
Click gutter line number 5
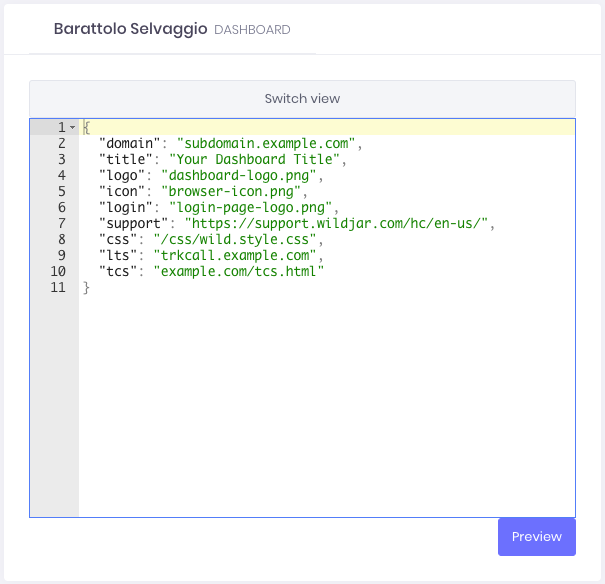click(x=62, y=191)
